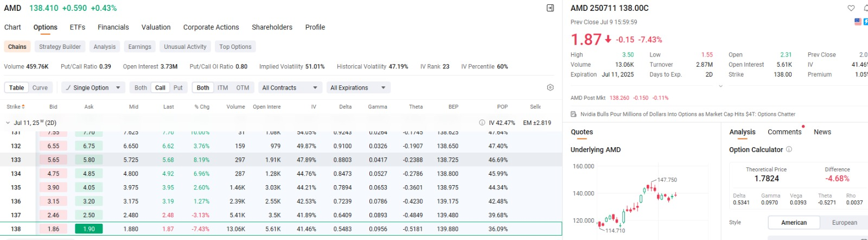This screenshot has width=868, height=240.
Task: Open the Valuation tab
Action: tap(156, 27)
